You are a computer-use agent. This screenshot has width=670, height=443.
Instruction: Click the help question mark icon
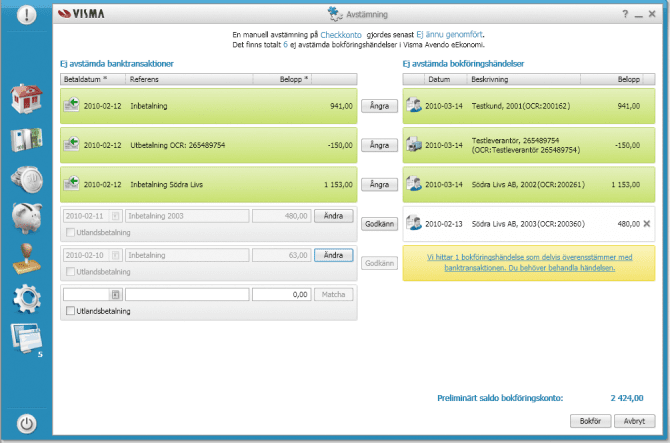tap(625, 14)
